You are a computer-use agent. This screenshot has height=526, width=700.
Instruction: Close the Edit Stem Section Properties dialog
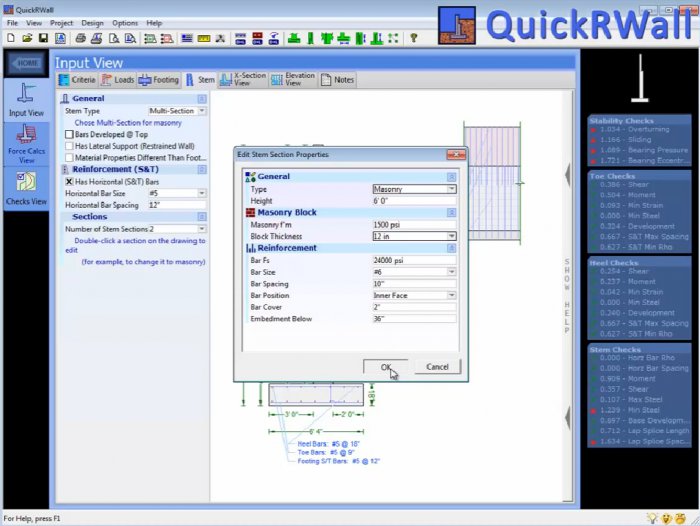(456, 154)
